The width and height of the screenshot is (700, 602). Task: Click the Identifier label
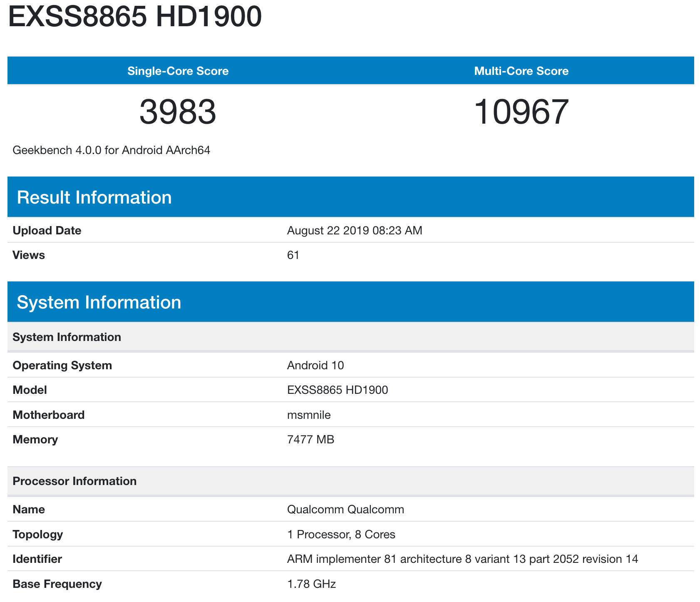(37, 559)
